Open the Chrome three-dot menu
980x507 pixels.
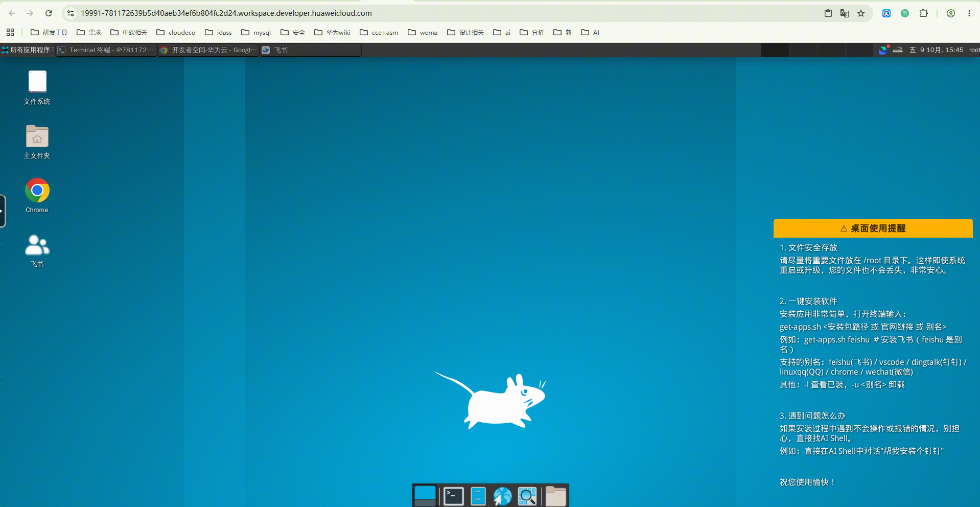(969, 13)
